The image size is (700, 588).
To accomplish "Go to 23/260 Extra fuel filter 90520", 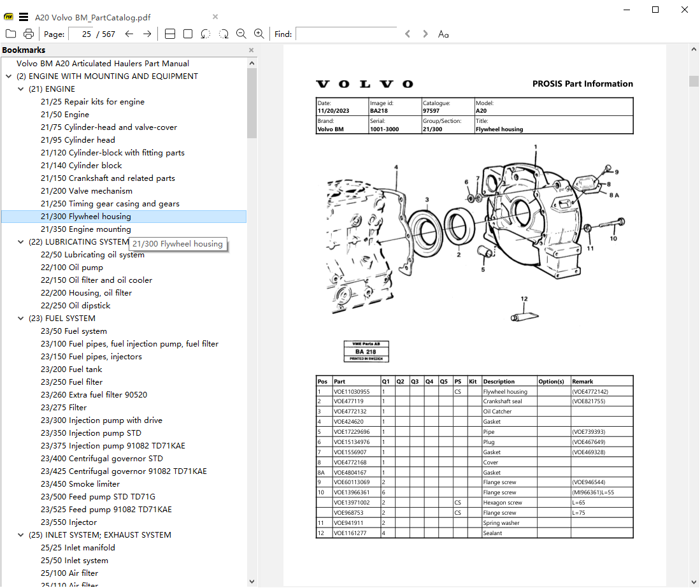I will tap(94, 395).
